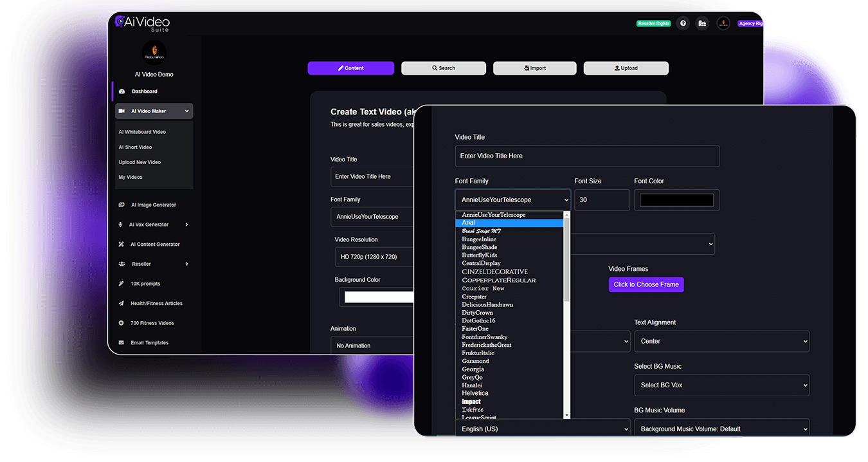Screen dimensions: 868x462
Task: Click the Reseller Rights badge
Action: tap(654, 23)
